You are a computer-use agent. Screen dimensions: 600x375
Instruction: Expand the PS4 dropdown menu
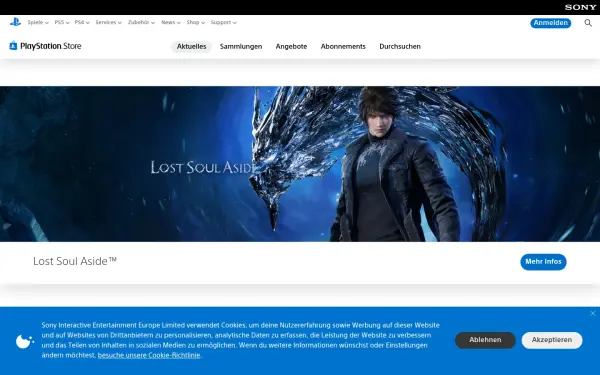tap(82, 23)
